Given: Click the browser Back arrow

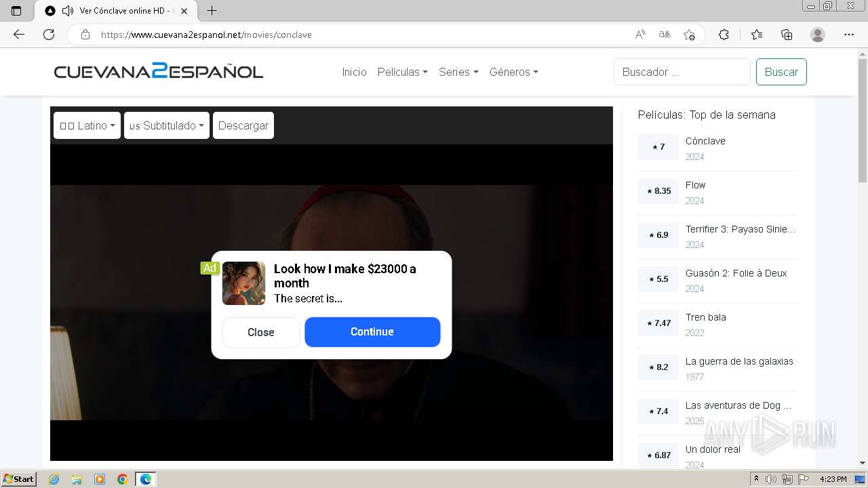Looking at the screenshot, I should click(x=19, y=35).
